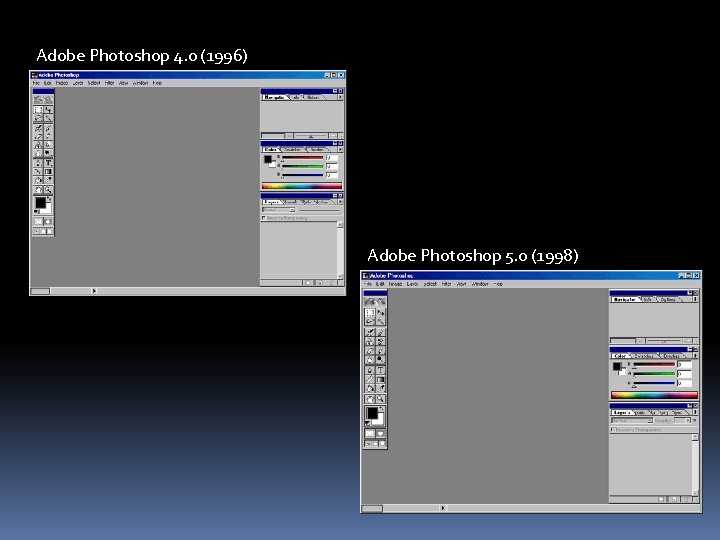Switch to Swatches tab in Photoshop 4.0
Viewport: 720px width, 540px height.
coord(292,149)
